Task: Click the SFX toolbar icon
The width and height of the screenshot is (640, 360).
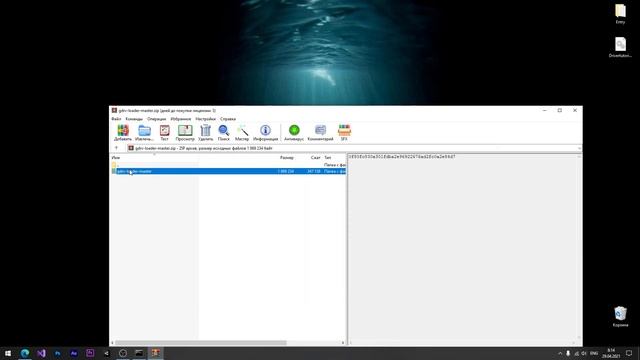Action: tap(344, 133)
